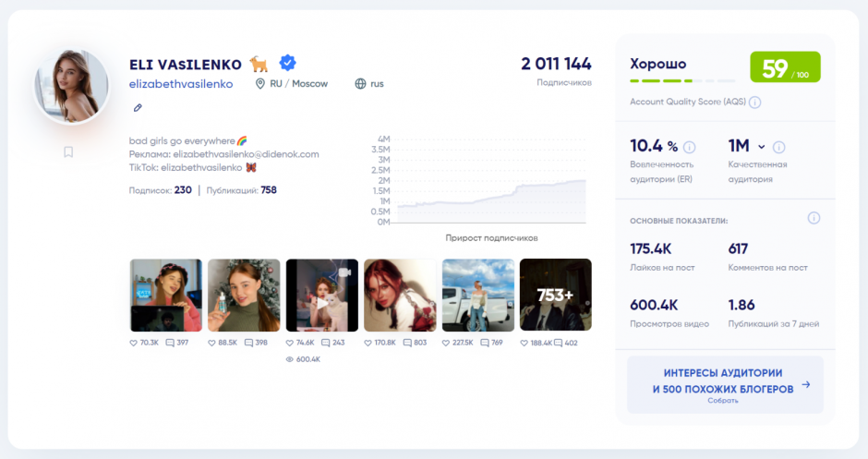Image resolution: width=868 pixels, height=459 pixels.
Task: Click the Хорошо quality rating label
Action: click(657, 64)
